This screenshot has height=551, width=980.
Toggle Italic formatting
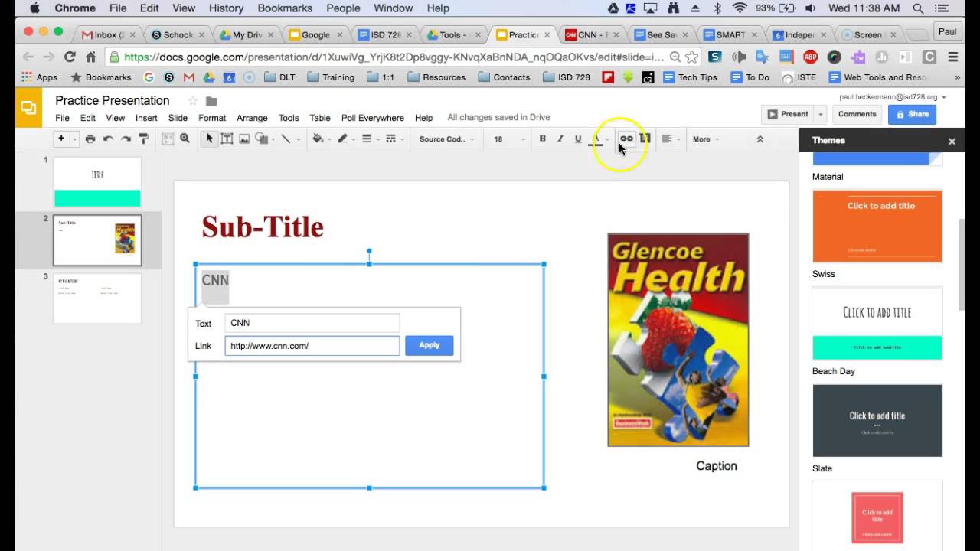(560, 139)
